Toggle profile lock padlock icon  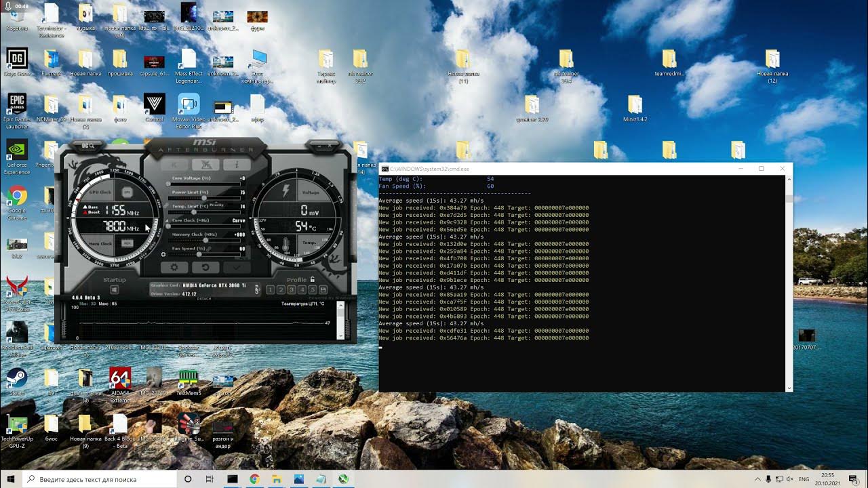coord(313,279)
